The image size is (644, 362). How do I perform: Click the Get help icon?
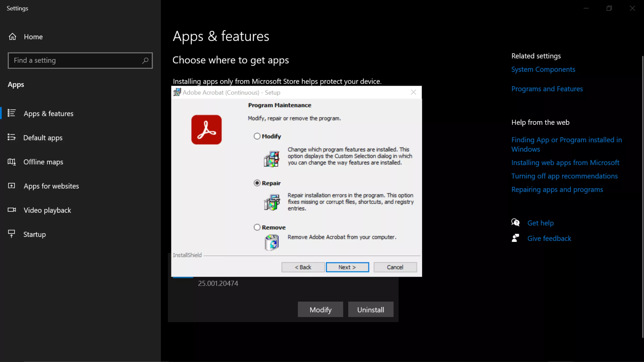click(x=515, y=222)
